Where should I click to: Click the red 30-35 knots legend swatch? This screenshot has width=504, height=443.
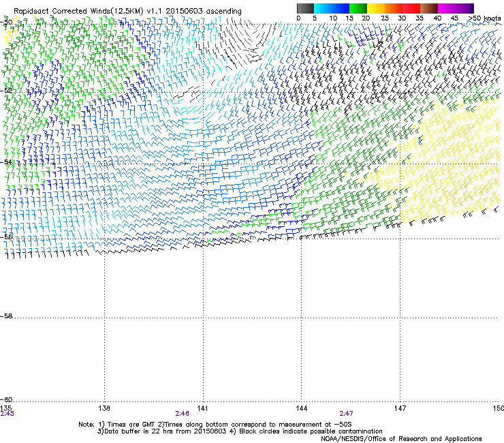point(411,8)
